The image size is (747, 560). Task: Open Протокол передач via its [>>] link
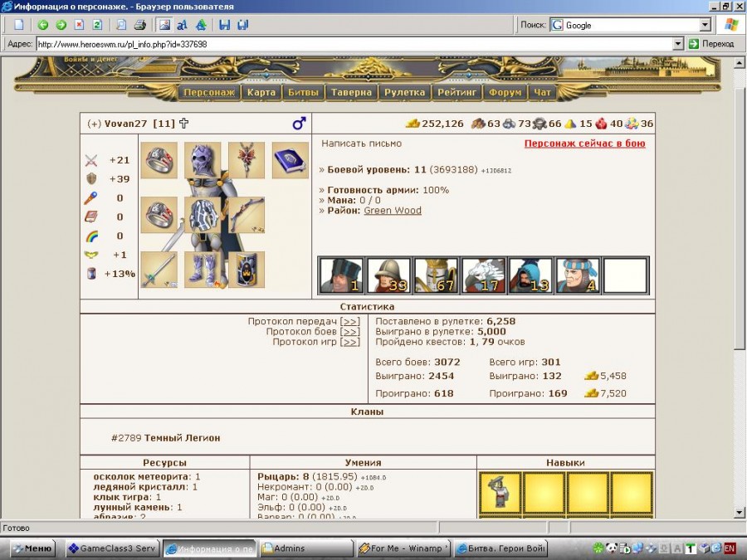[x=350, y=321]
